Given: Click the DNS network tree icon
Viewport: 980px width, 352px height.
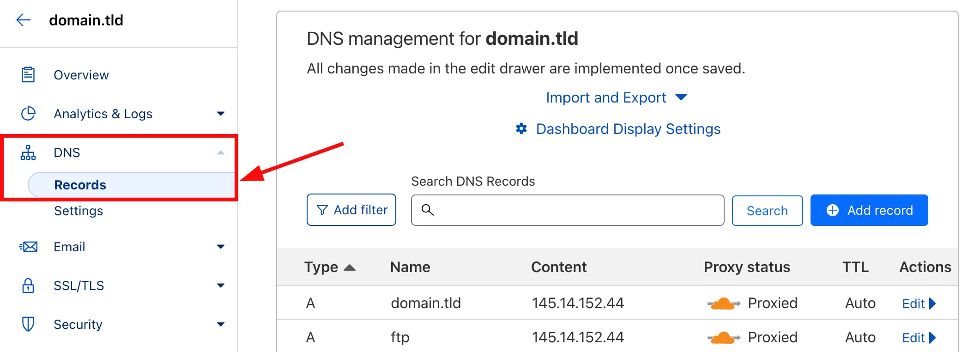Looking at the screenshot, I should point(28,152).
